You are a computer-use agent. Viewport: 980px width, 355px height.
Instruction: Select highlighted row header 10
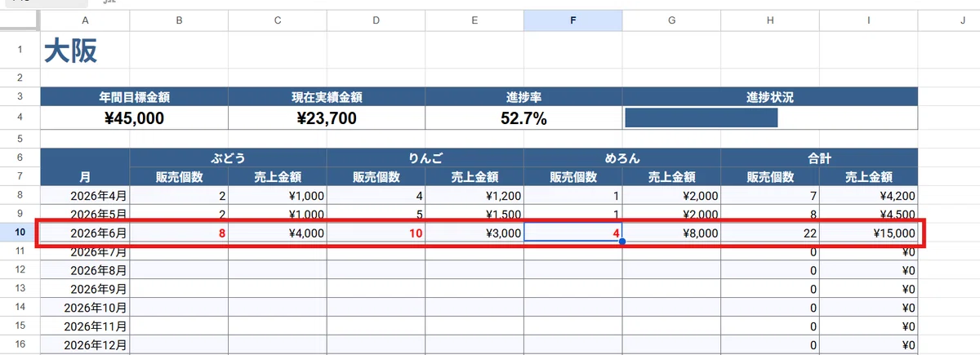(x=20, y=233)
